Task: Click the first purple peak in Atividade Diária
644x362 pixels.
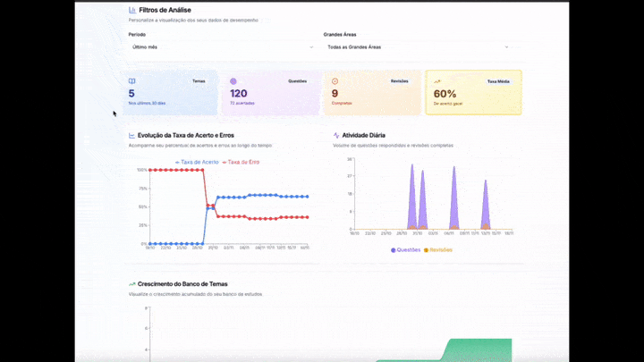Action: coord(412,197)
